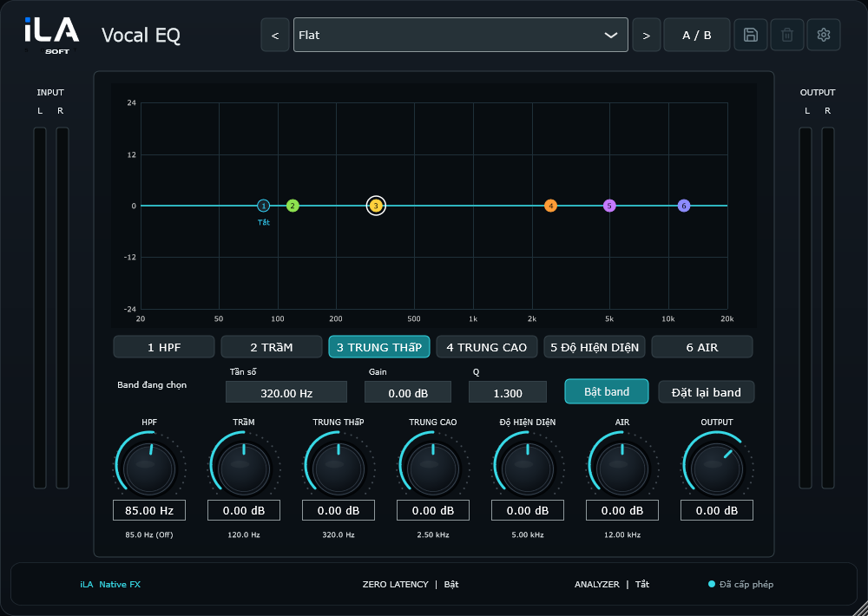Toggle Zero Latency mode (Bật)
Image resolution: width=868 pixels, height=616 pixels.
tap(411, 585)
